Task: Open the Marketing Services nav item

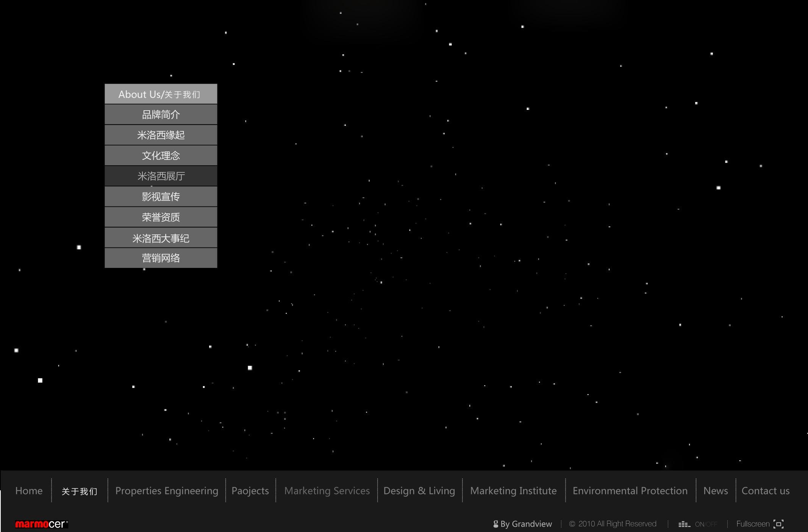Action: (x=327, y=491)
